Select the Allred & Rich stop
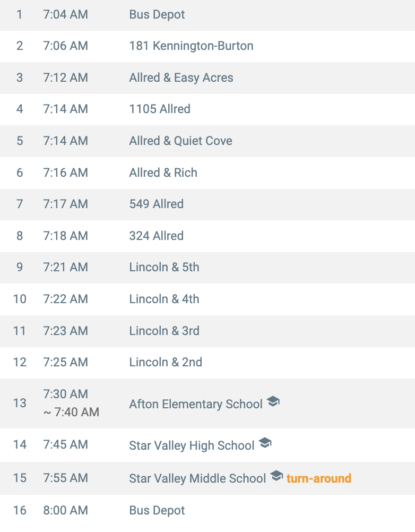 pyautogui.click(x=163, y=173)
